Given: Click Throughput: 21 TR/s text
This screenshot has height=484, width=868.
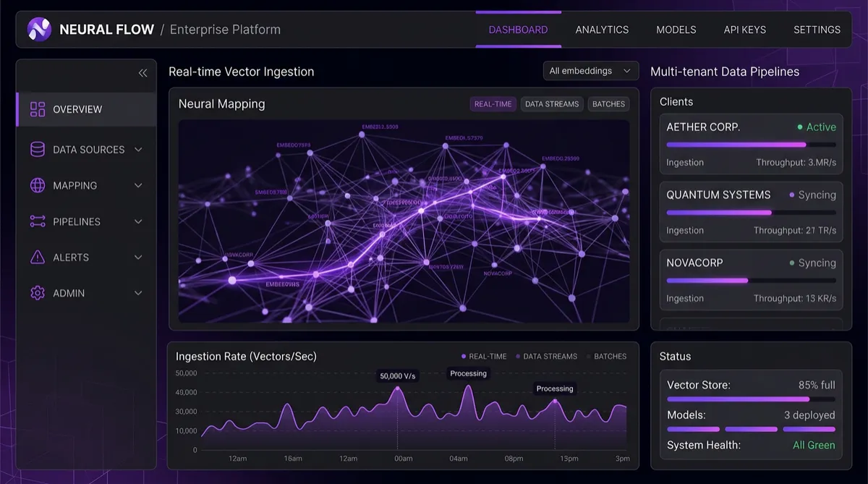Looking at the screenshot, I should [795, 231].
